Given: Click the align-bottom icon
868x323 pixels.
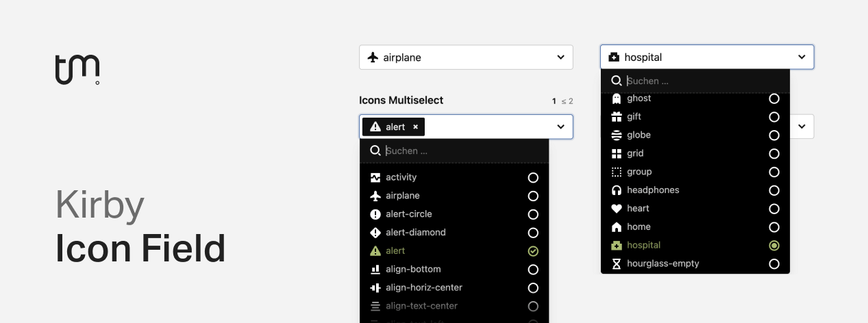Looking at the screenshot, I should [375, 270].
